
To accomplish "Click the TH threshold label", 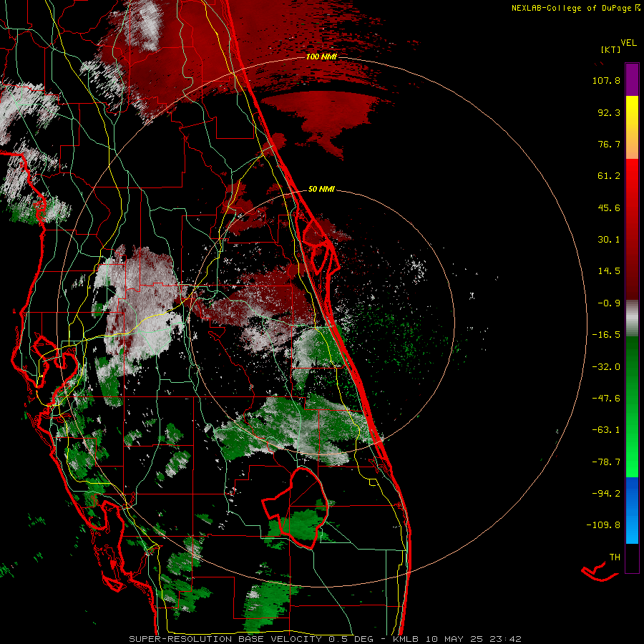I will pyautogui.click(x=615, y=557).
